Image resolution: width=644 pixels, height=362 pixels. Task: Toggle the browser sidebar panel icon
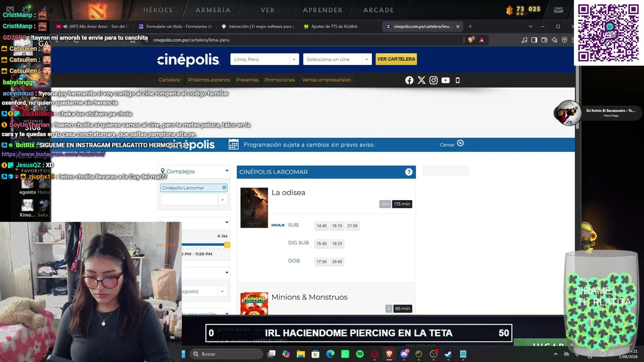pos(534,40)
